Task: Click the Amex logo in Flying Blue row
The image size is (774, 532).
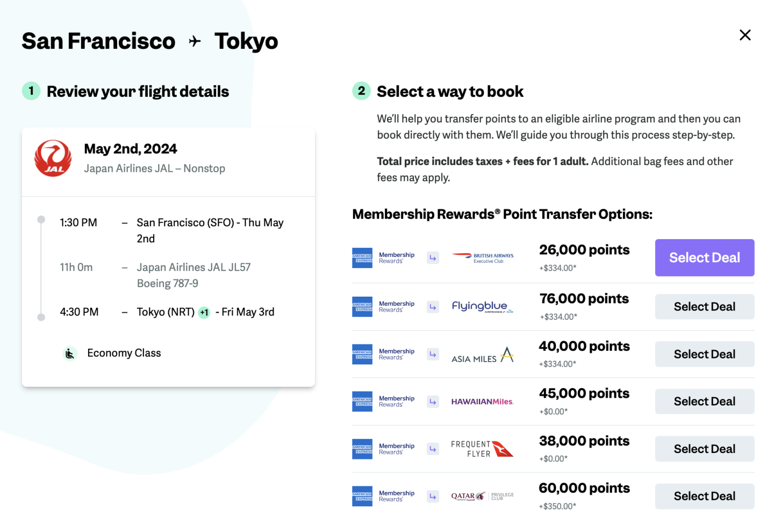Action: [362, 307]
